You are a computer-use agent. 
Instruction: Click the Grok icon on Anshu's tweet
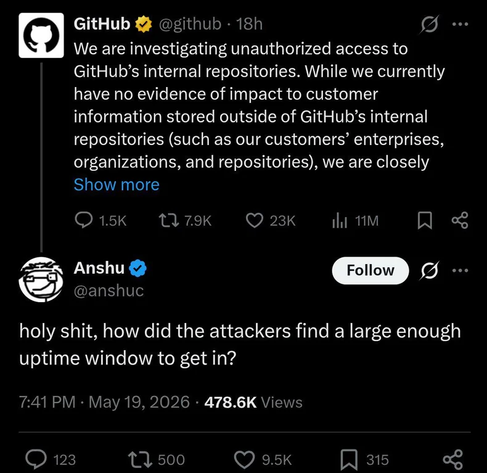click(x=430, y=270)
